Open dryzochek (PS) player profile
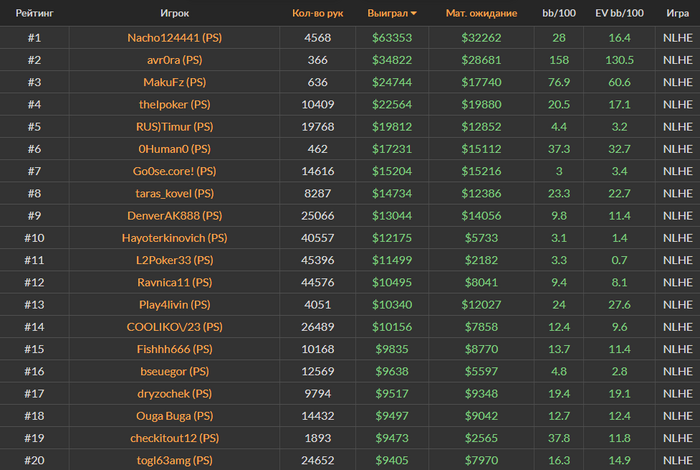The image size is (700, 470). (174, 393)
